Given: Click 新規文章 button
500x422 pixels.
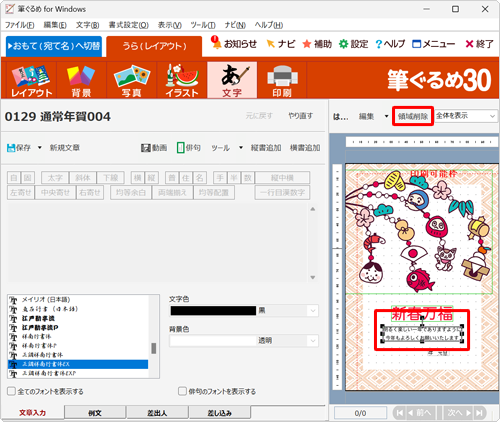Looking at the screenshot, I should coord(65,148).
